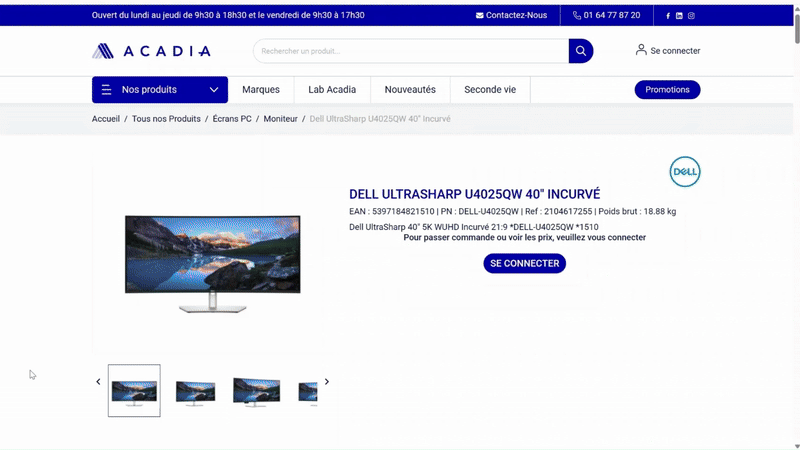Screen dimensions: 800x450
Task: Click in the product search field
Action: tap(410, 51)
